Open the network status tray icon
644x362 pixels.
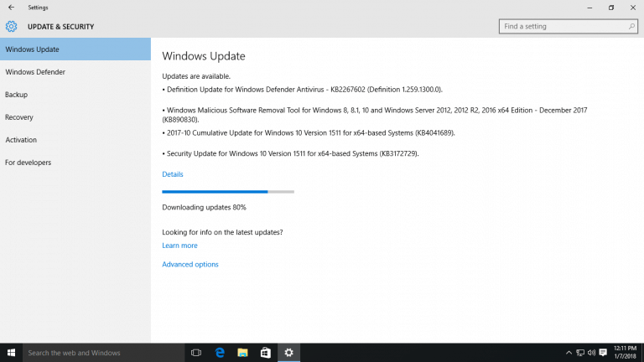tap(580, 353)
